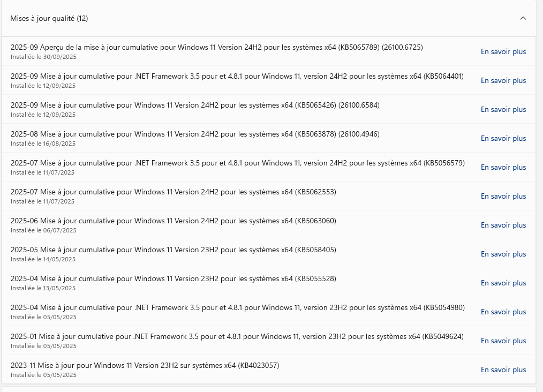
Task: Select the 2025-05 update KB5058405 title text
Action: tap(173, 250)
